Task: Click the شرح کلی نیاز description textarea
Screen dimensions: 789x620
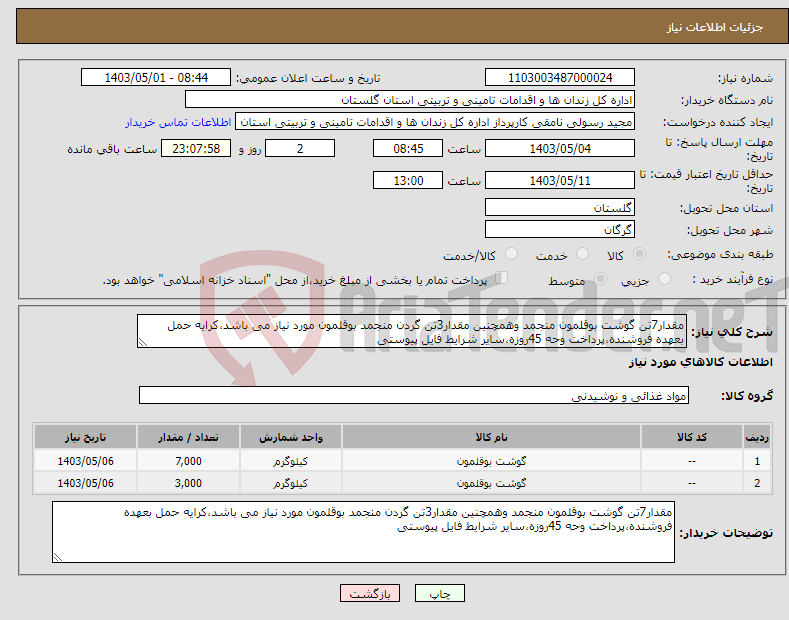Action: tap(412, 331)
